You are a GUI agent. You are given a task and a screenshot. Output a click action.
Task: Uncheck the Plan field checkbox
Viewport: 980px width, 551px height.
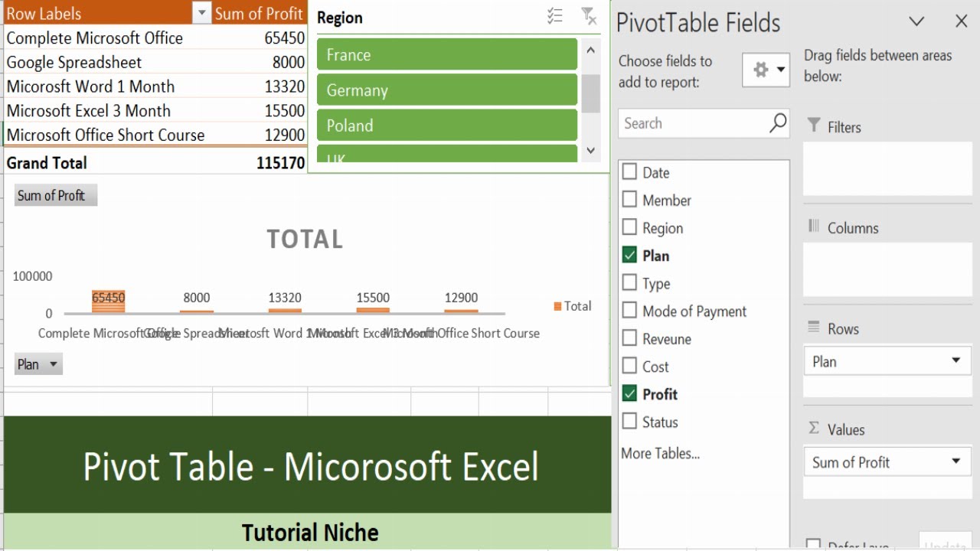coord(629,255)
